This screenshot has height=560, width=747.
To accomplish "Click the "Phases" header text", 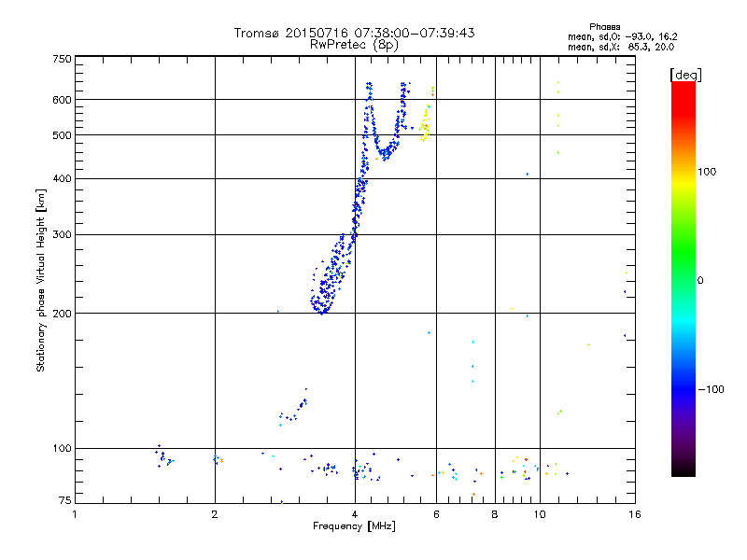I will pyautogui.click(x=604, y=27).
